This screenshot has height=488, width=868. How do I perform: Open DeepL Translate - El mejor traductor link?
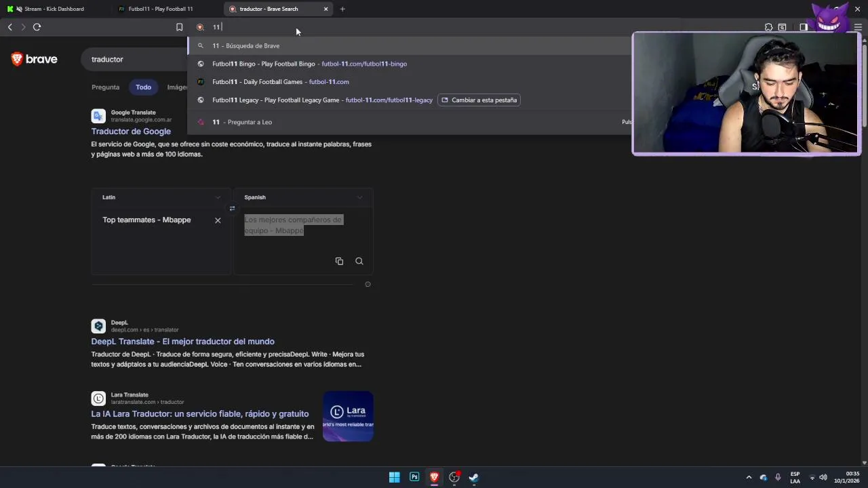[x=182, y=342]
